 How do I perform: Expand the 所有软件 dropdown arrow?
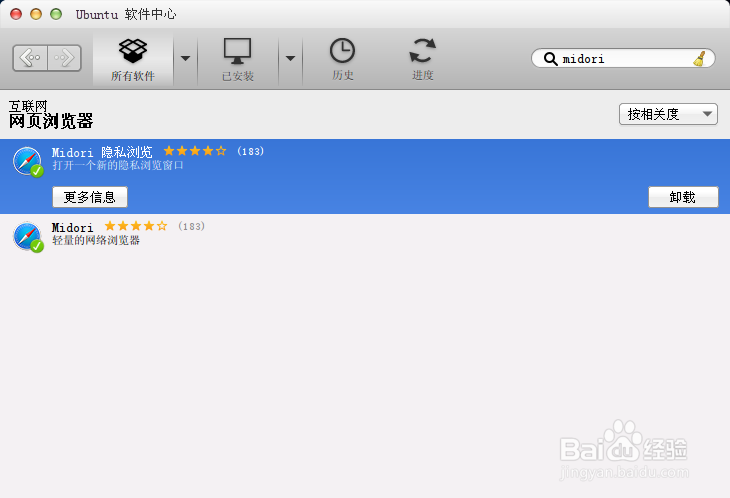(x=185, y=59)
